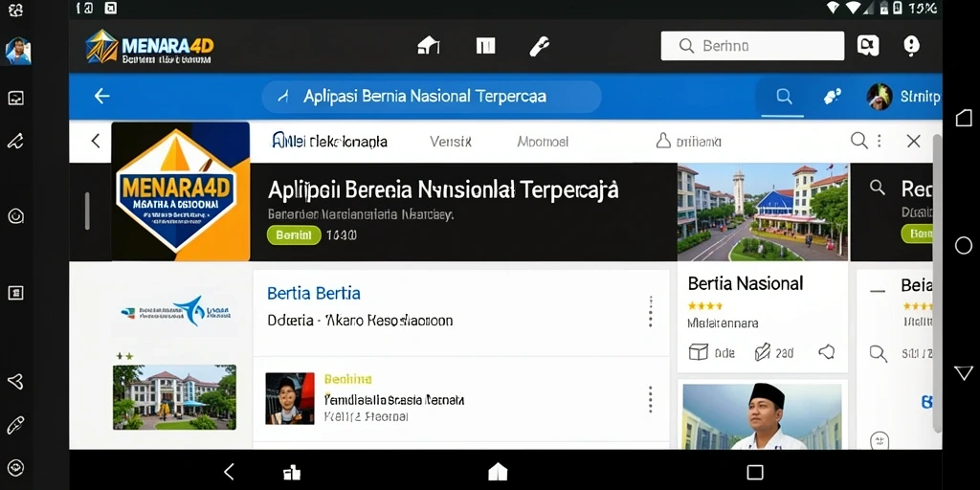Image resolution: width=980 pixels, height=490 pixels.
Task: Select the yellow Beohina label
Action: coord(348,379)
